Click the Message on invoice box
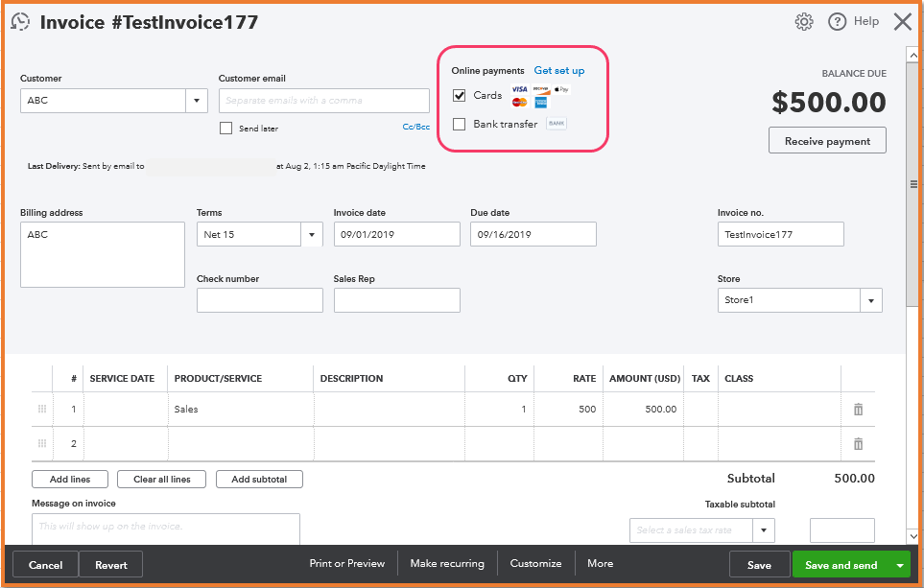The image size is (924, 588). pyautogui.click(x=166, y=529)
